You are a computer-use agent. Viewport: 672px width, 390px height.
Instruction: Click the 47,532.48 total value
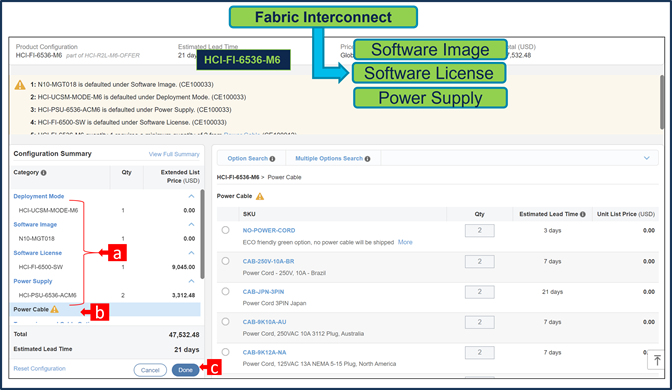(x=184, y=335)
